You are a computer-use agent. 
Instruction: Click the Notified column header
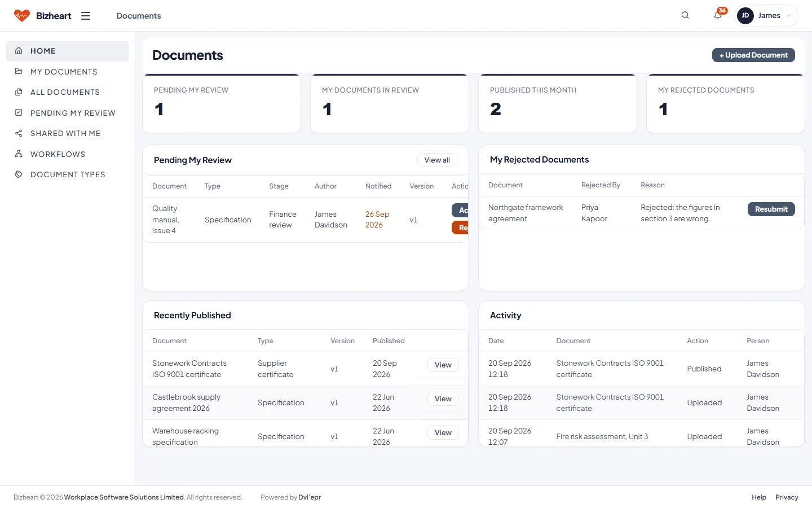pyautogui.click(x=378, y=186)
